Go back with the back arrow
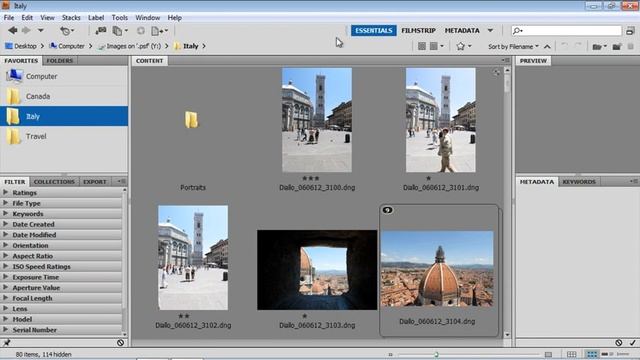The height and width of the screenshot is (360, 640). click(x=13, y=30)
